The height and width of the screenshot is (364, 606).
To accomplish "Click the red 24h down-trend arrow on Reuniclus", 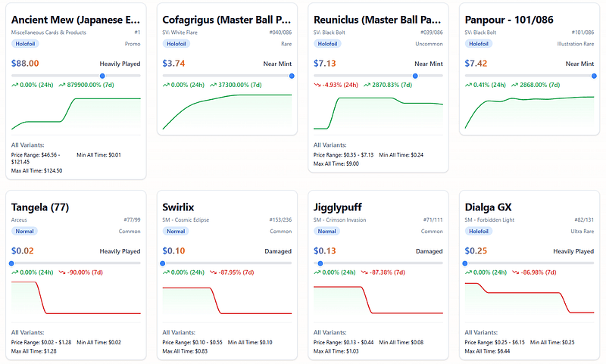I will [317, 85].
